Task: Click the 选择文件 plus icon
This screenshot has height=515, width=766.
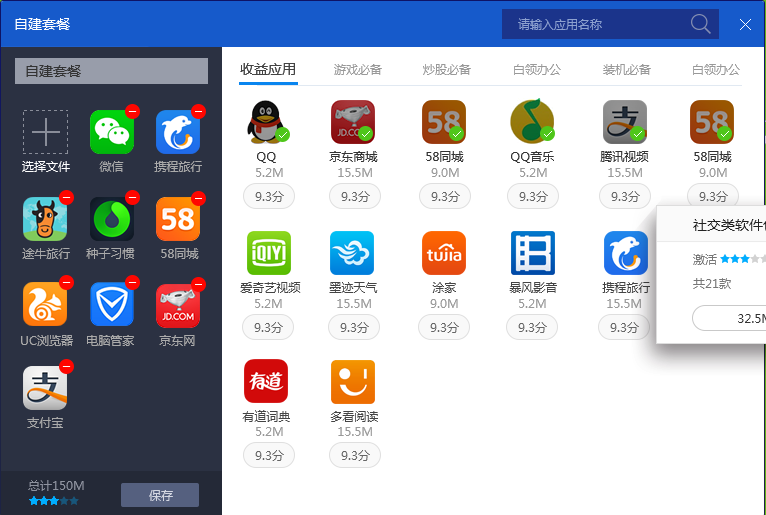Action: click(x=45, y=132)
